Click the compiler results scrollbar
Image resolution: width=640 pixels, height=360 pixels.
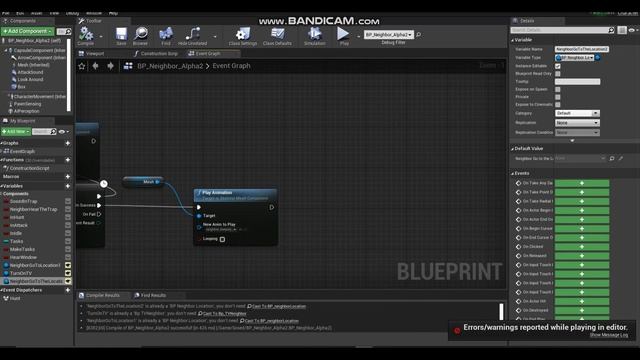click(x=501, y=312)
